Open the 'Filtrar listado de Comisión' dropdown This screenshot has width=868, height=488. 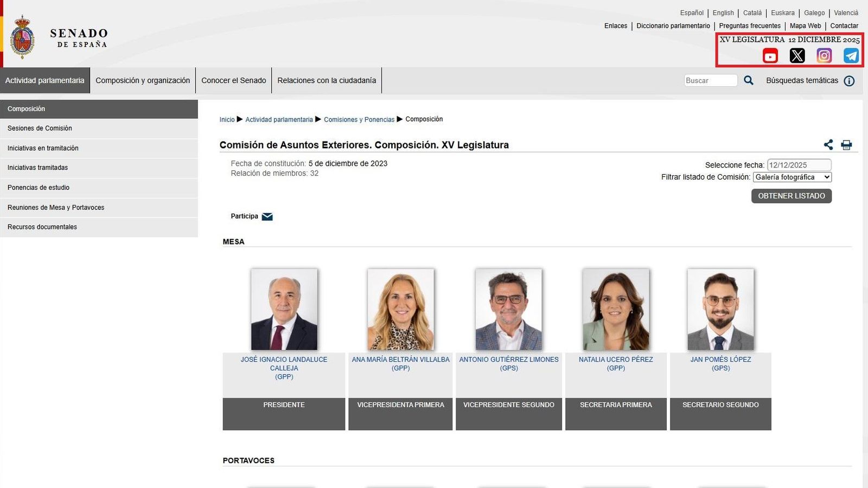click(x=792, y=177)
